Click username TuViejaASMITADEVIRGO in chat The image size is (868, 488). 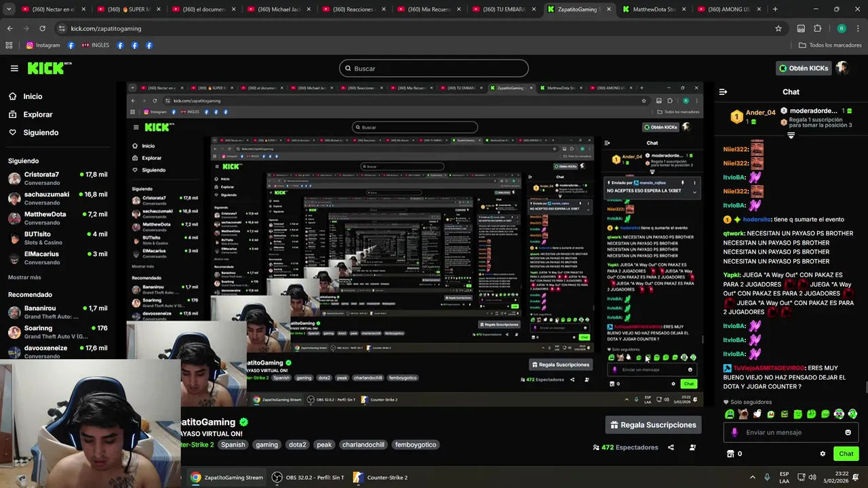point(768,368)
